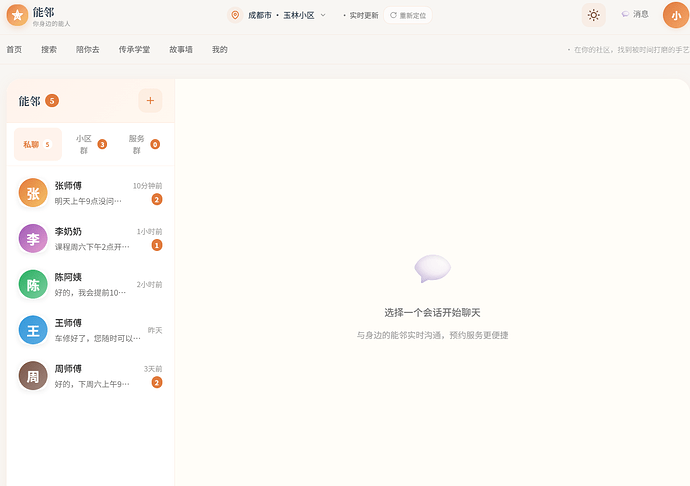Click 王师傅 blue avatar
Viewport: 690px width, 486px height.
pos(33,330)
